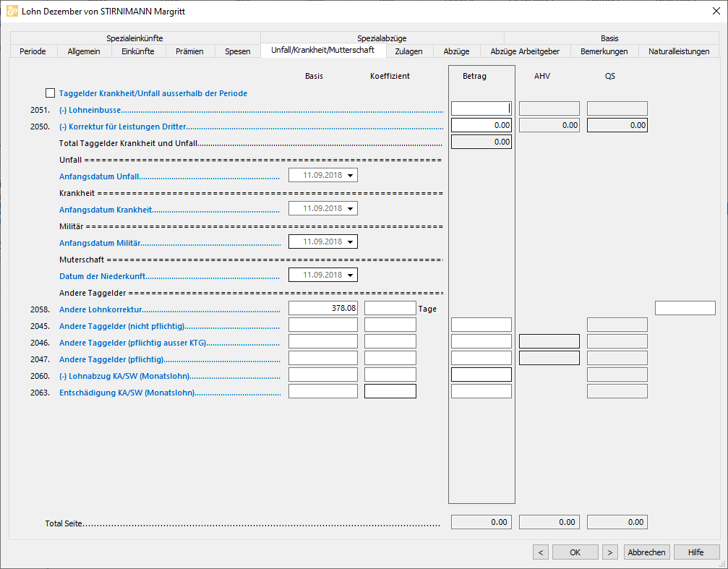Screen dimensions: 728x569
Task: Open the Abzüge Arbeitgeber tab
Action: tap(525, 51)
